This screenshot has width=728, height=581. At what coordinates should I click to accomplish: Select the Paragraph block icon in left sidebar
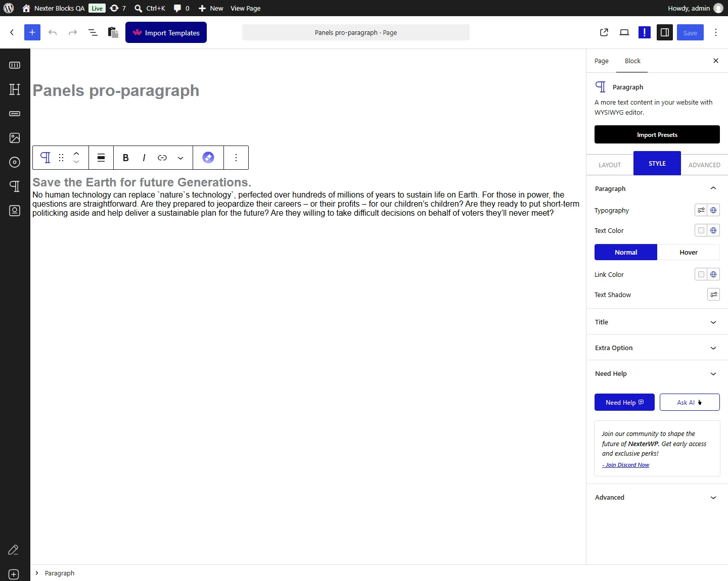click(15, 186)
